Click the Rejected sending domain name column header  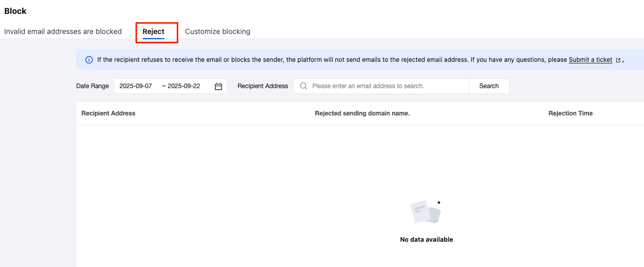[362, 113]
